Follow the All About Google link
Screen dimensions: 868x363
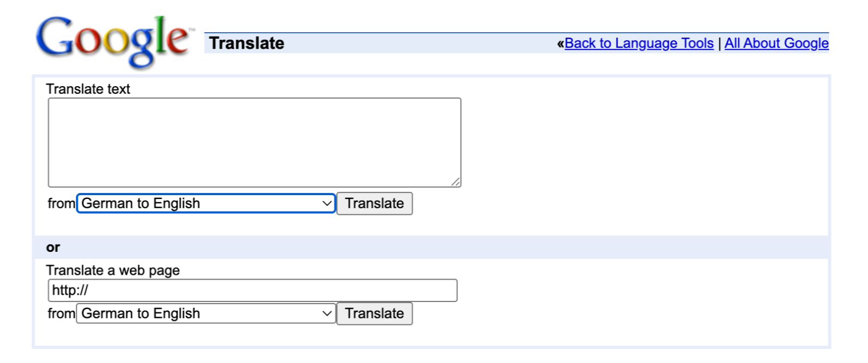coord(777,43)
